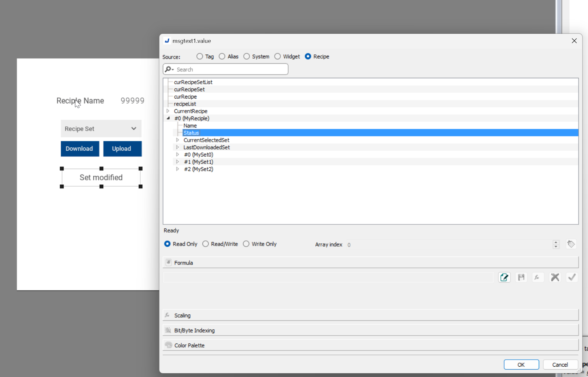Click the 99999 value on the canvas
The height and width of the screenshot is (377, 588).
click(132, 101)
